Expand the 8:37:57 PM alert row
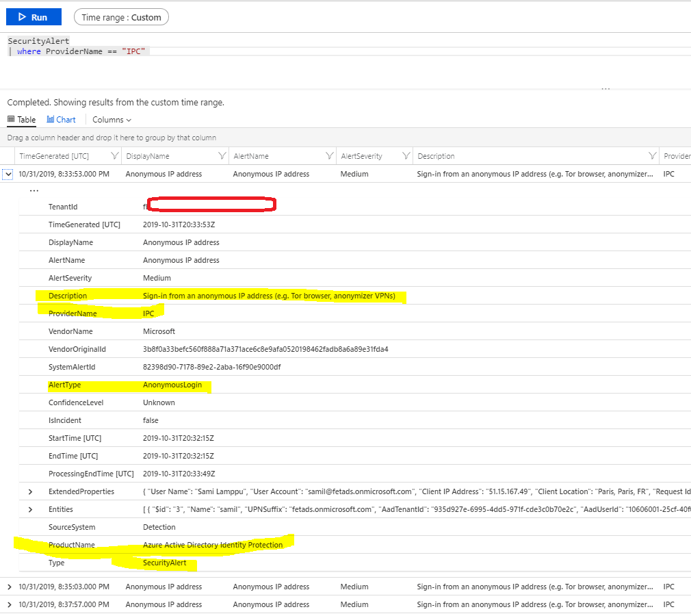 (9, 604)
